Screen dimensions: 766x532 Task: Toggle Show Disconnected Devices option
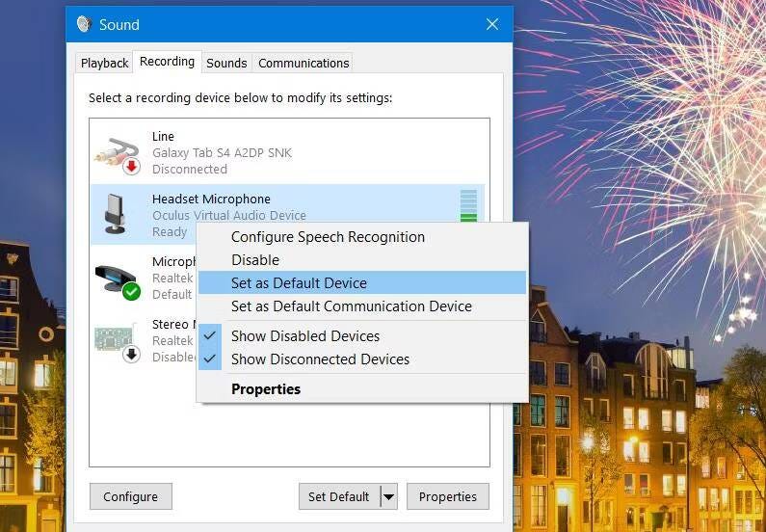point(362,359)
